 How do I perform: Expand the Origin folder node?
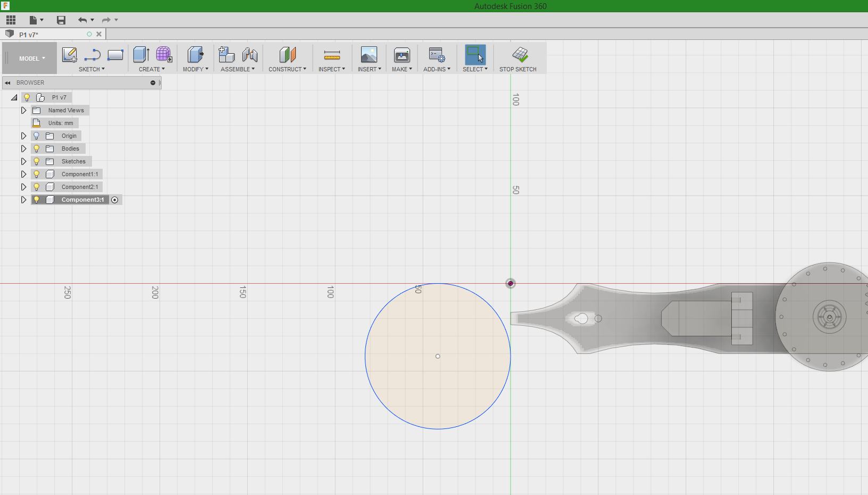coord(23,136)
